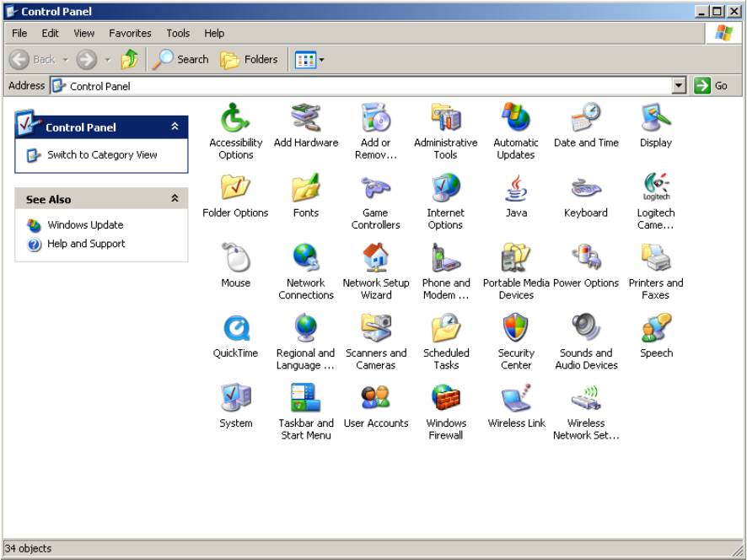
Task: Open User Accounts
Action: pos(376,406)
